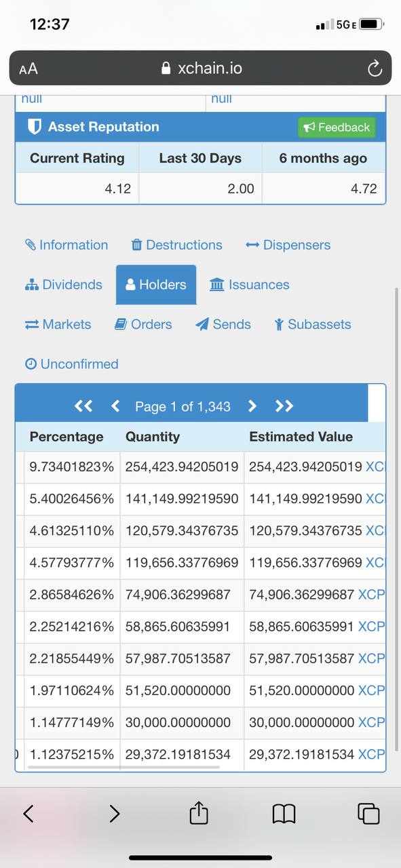Image resolution: width=401 pixels, height=868 pixels.
Task: Jump to the first page of holders
Action: (x=83, y=406)
